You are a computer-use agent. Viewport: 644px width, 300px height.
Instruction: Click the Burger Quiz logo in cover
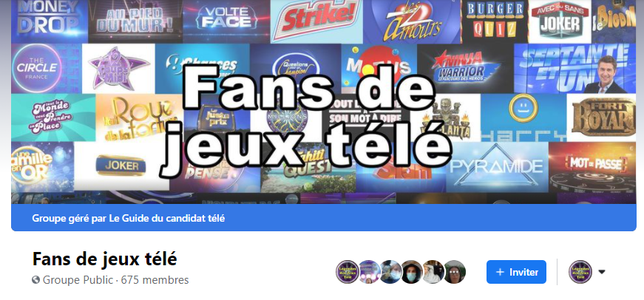coord(495,21)
